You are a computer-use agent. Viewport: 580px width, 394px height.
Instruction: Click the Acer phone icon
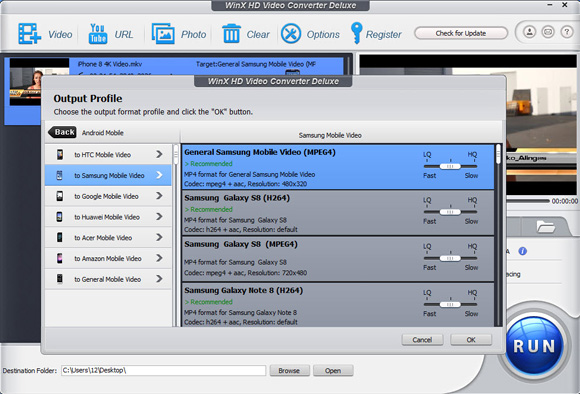60,237
